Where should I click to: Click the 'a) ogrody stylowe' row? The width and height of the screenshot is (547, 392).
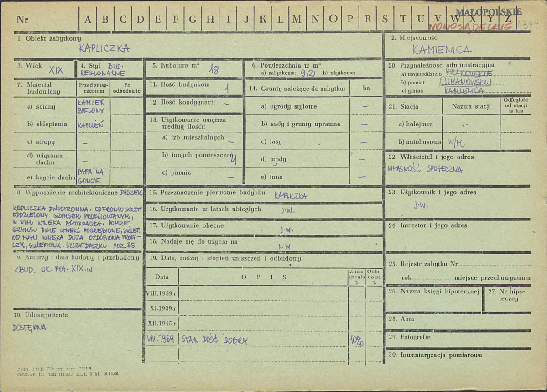tap(289, 106)
